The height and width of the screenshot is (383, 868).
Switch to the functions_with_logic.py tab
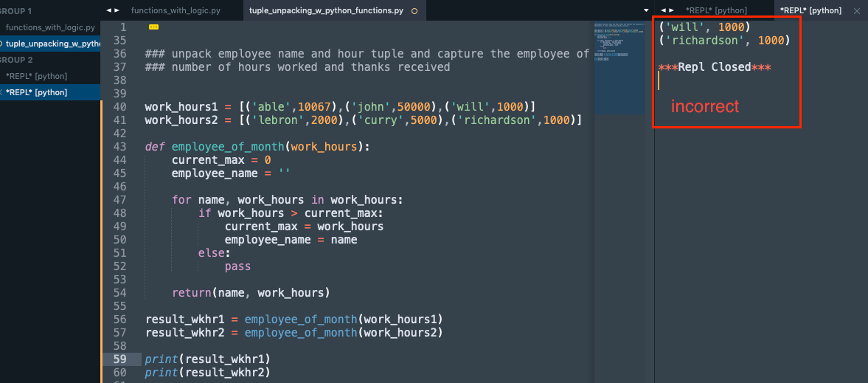point(176,10)
